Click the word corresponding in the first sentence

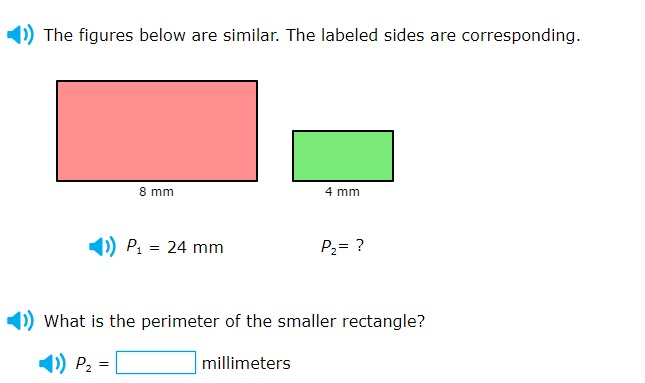tap(521, 36)
